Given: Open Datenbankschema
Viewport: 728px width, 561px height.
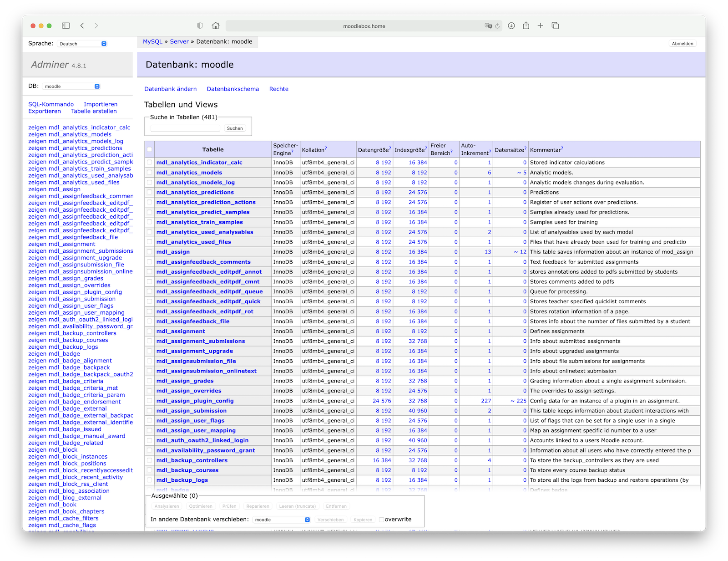Looking at the screenshot, I should [x=233, y=89].
